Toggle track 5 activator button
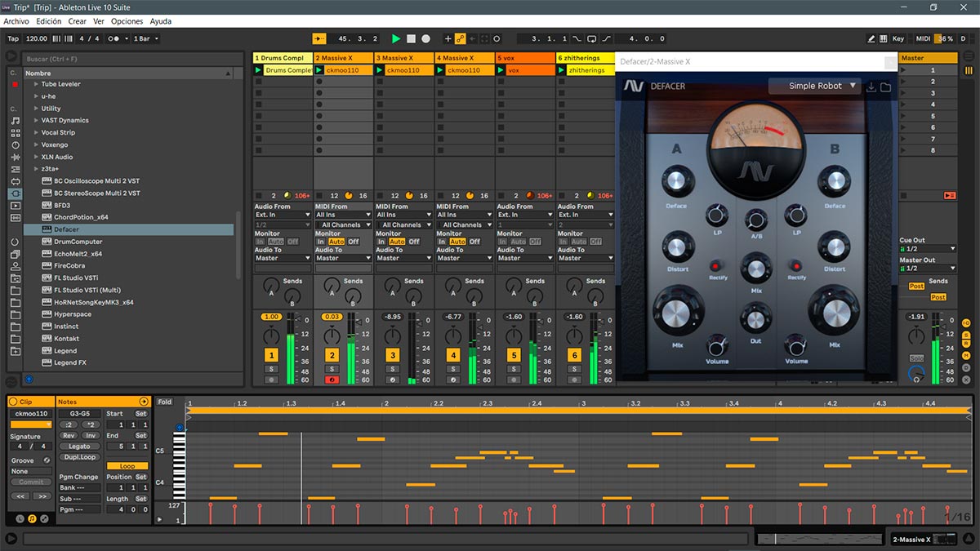The image size is (980, 551). 514,355
